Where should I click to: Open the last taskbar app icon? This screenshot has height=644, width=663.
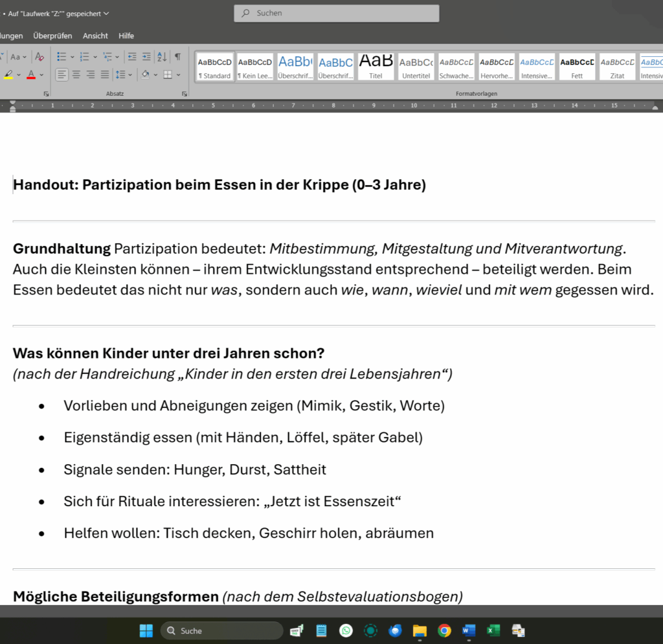[x=517, y=631]
